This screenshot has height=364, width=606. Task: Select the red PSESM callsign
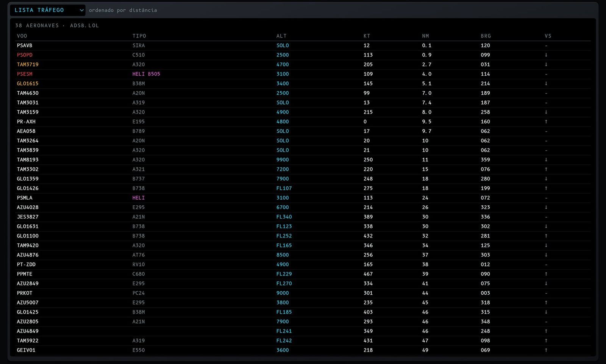coord(25,74)
